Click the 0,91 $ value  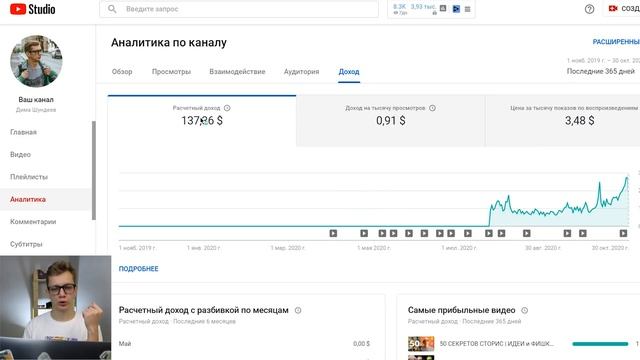click(x=391, y=121)
